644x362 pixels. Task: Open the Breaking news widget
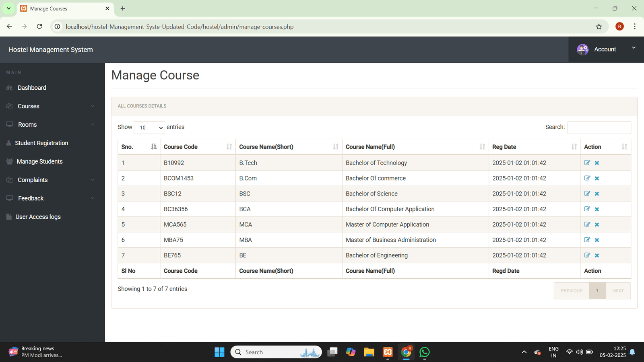click(35, 352)
